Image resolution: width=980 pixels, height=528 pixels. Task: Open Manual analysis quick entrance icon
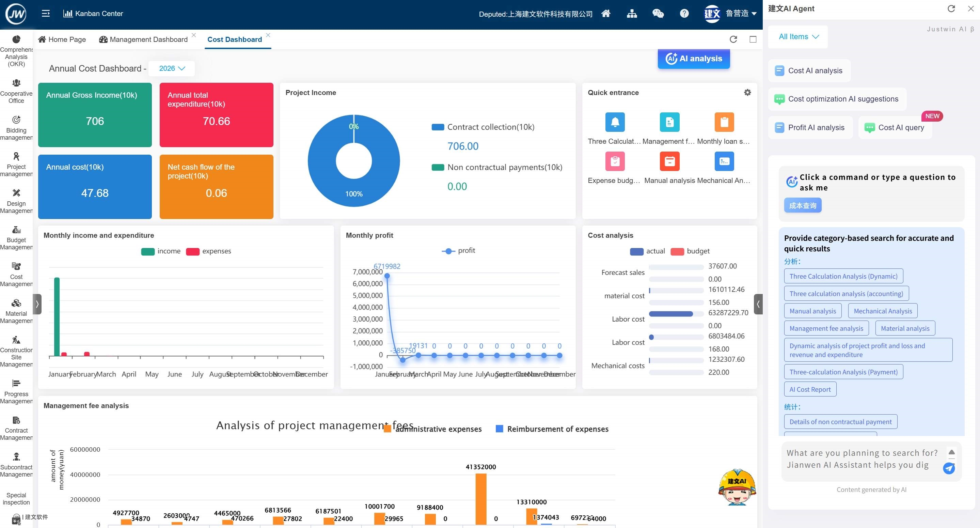669,161
